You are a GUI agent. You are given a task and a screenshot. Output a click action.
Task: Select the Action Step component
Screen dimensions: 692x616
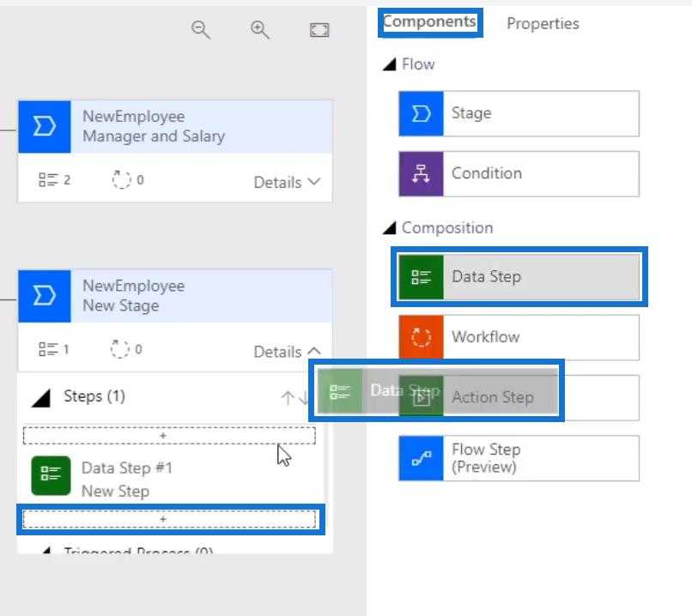[x=519, y=398]
